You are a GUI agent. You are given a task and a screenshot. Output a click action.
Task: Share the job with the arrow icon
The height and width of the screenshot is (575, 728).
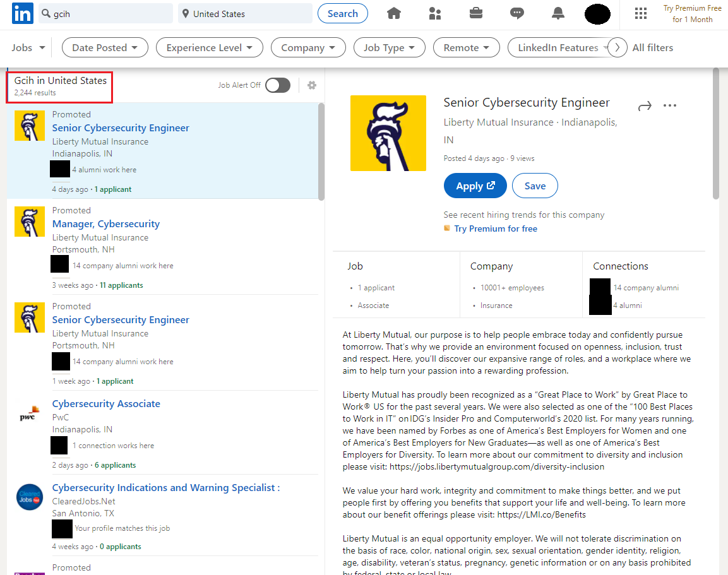tap(645, 106)
